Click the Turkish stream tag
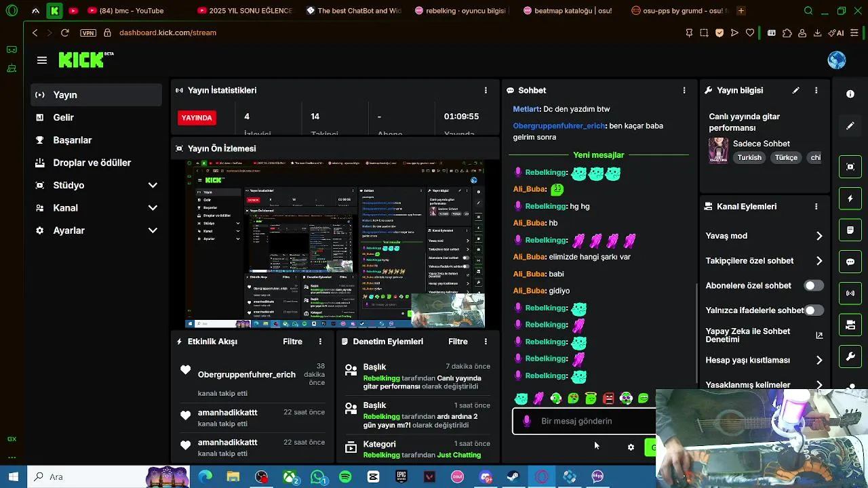868x488 pixels. [749, 157]
